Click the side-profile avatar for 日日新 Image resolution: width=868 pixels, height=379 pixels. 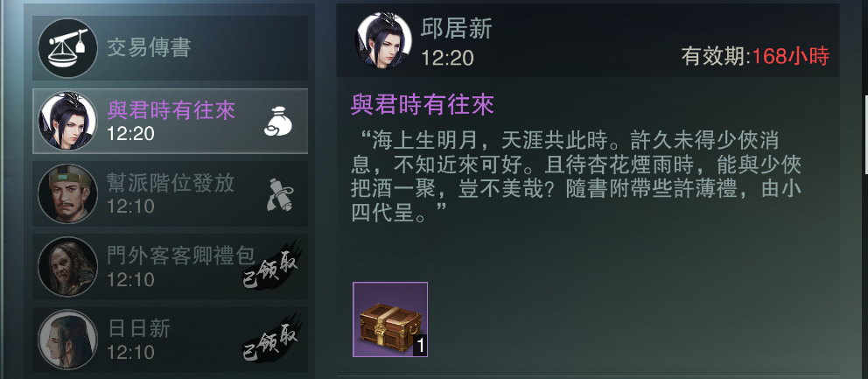[67, 339]
